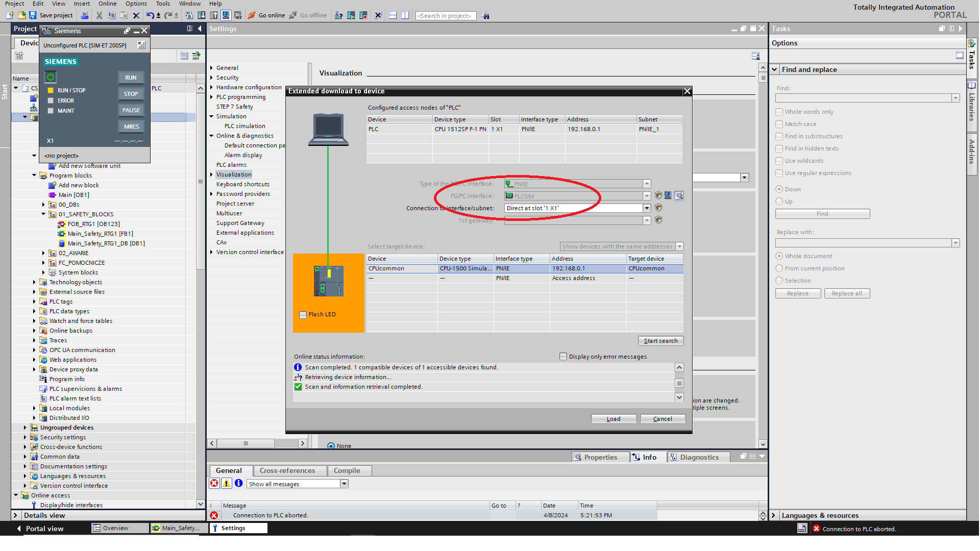Click the Start simulation toolbar icon
The width and height of the screenshot is (980, 551).
pyautogui.click(x=226, y=15)
